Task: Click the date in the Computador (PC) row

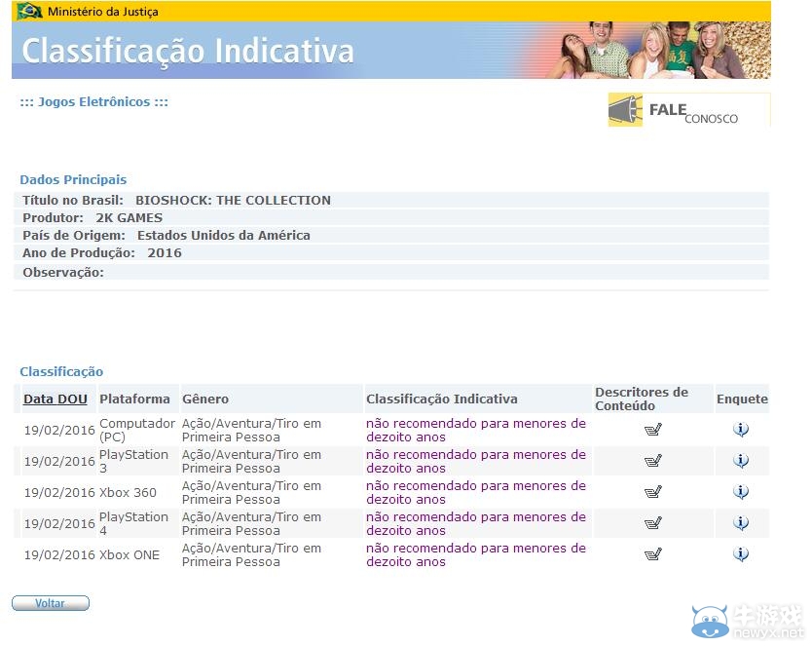Action: pos(59,430)
